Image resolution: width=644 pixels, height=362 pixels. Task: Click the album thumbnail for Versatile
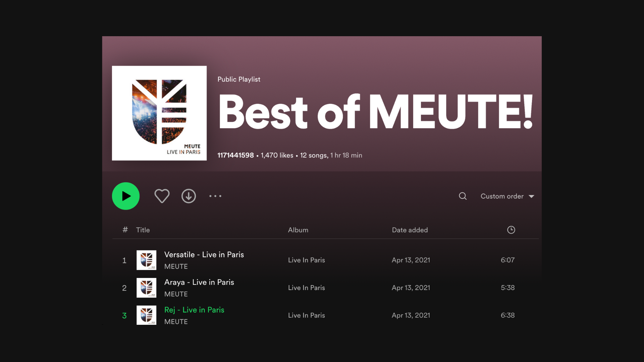pyautogui.click(x=146, y=260)
